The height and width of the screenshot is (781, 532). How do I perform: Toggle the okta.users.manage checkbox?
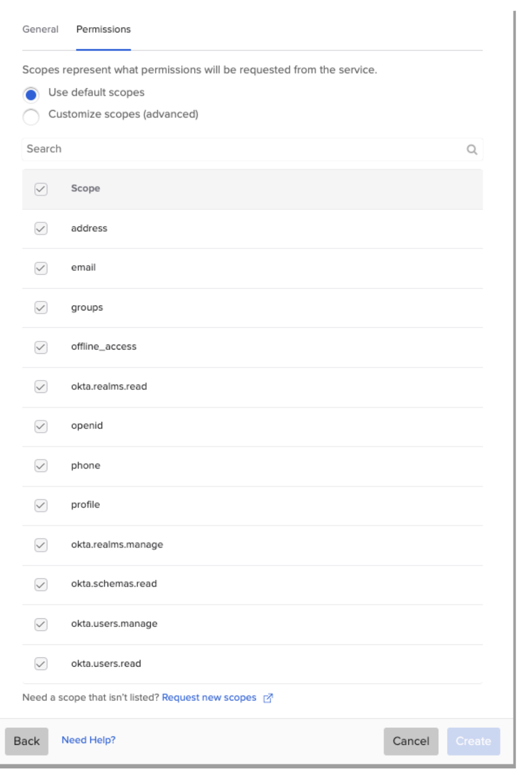click(41, 624)
